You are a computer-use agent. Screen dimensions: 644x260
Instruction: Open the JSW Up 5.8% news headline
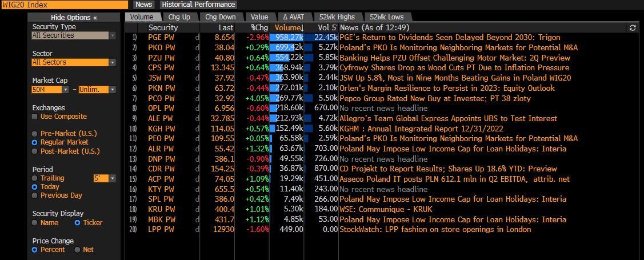tap(455, 78)
